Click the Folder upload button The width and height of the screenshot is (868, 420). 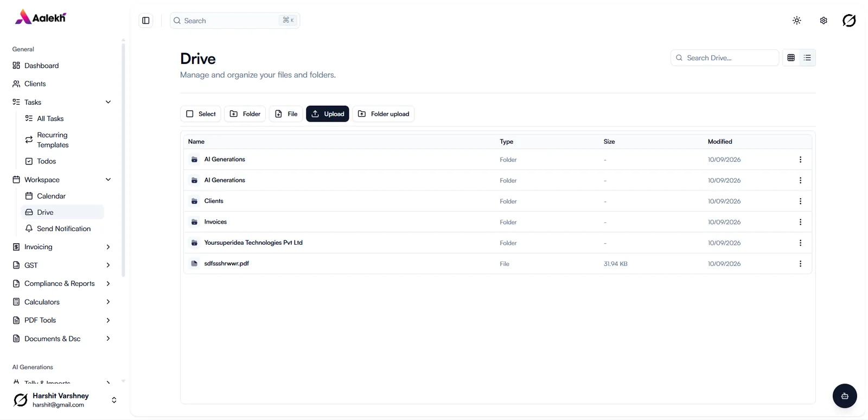pyautogui.click(x=384, y=114)
